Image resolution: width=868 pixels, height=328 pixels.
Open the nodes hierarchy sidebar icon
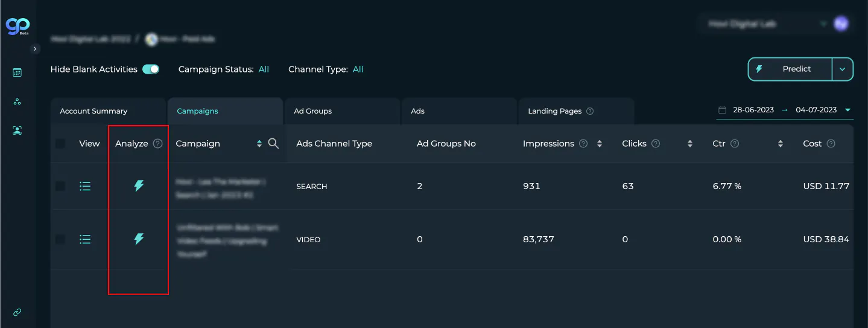tap(17, 101)
